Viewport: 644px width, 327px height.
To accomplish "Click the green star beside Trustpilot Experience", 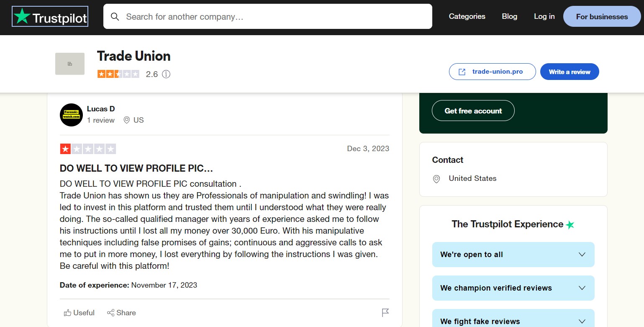I will (x=570, y=225).
